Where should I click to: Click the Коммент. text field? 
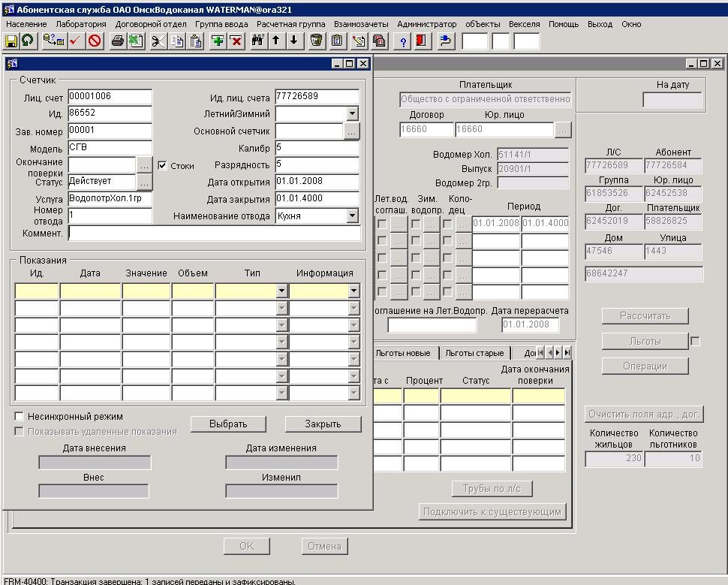click(214, 234)
